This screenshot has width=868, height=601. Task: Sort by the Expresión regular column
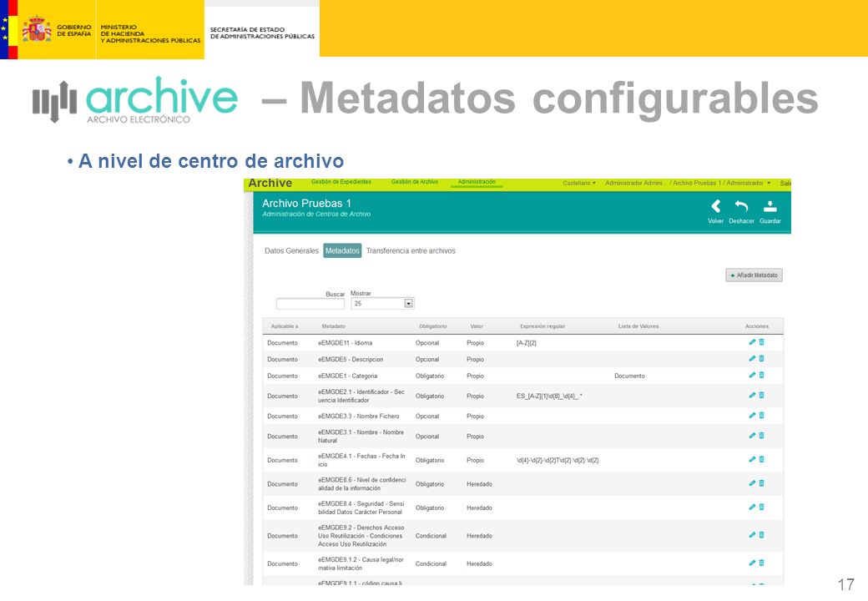(x=542, y=326)
